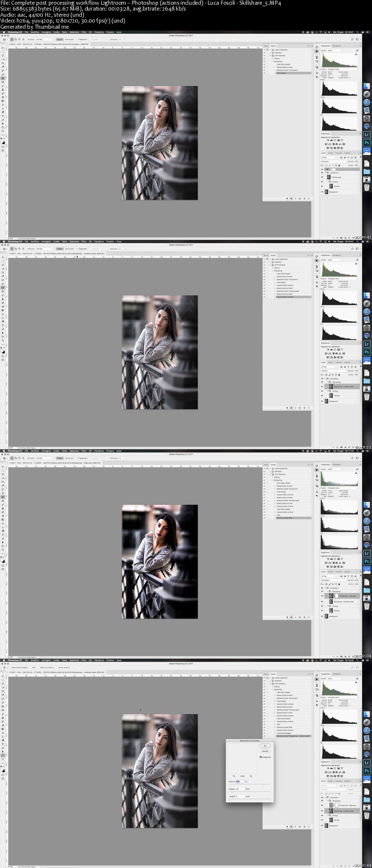Open the Origine Immagine intera dropdown in the 00:00:42 frame
This screenshot has height=868, width=372.
[343, 69]
